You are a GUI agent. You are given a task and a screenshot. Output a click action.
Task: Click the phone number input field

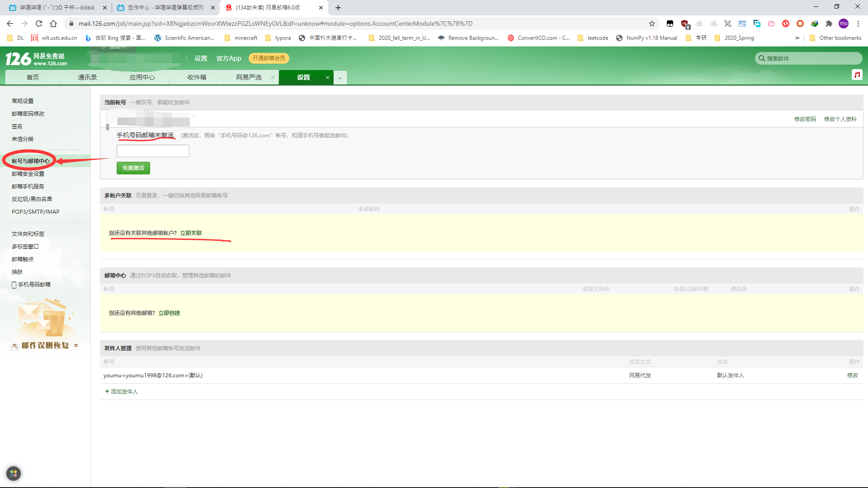(x=153, y=151)
